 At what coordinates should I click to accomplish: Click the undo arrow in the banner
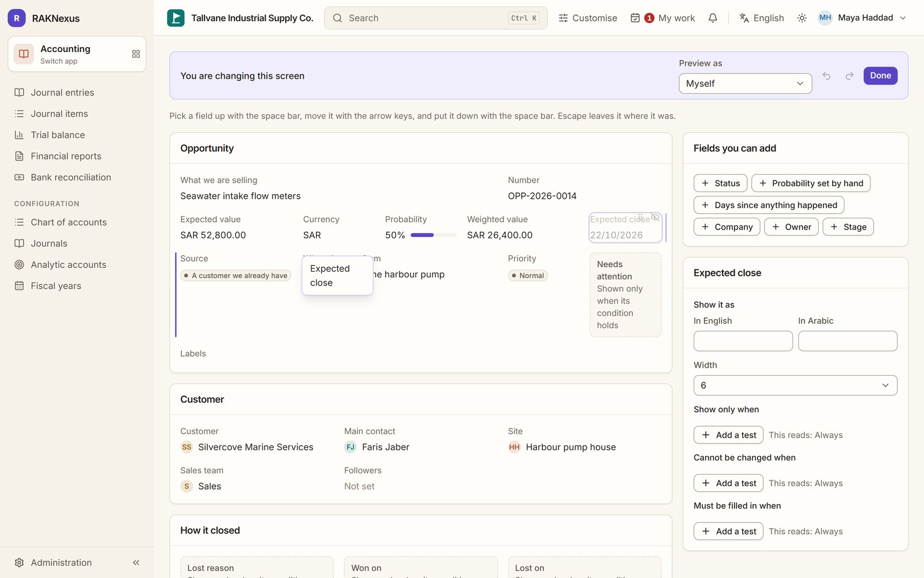click(826, 76)
